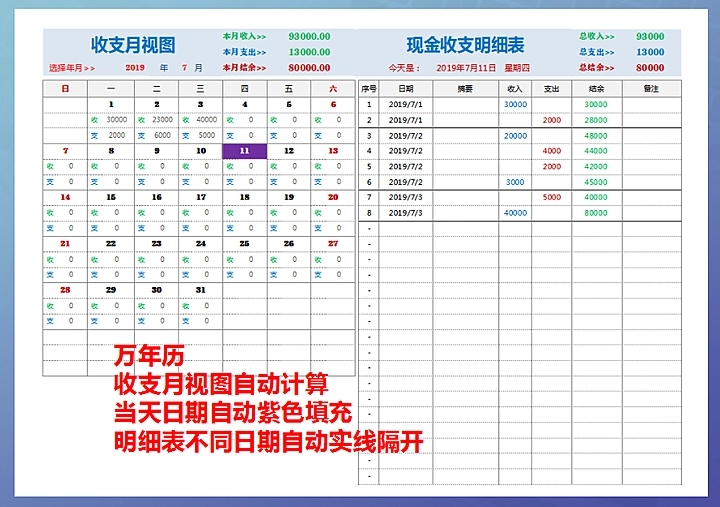The width and height of the screenshot is (720, 507).
Task: Click calendar date 31
Action: coord(200,289)
